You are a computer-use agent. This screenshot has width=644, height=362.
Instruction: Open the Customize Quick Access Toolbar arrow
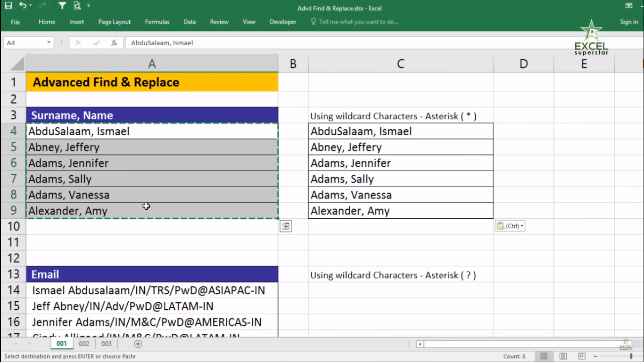pyautogui.click(x=89, y=6)
